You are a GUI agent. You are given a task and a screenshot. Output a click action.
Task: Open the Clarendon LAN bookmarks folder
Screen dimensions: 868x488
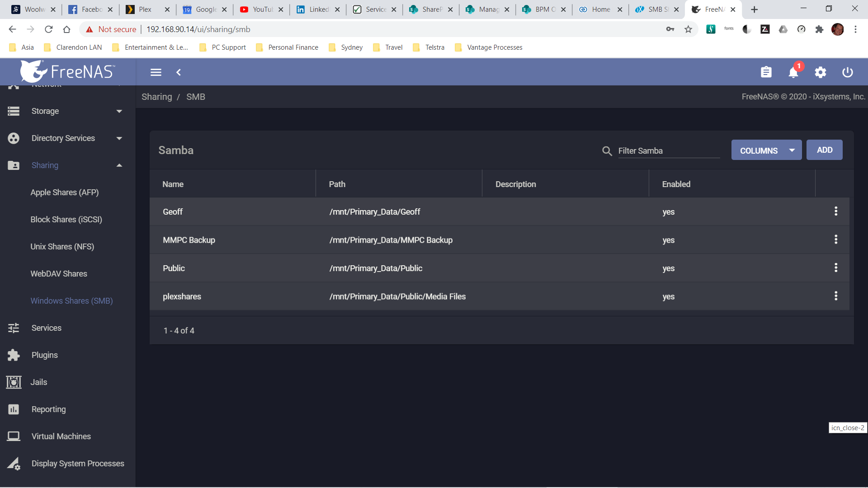click(x=72, y=47)
